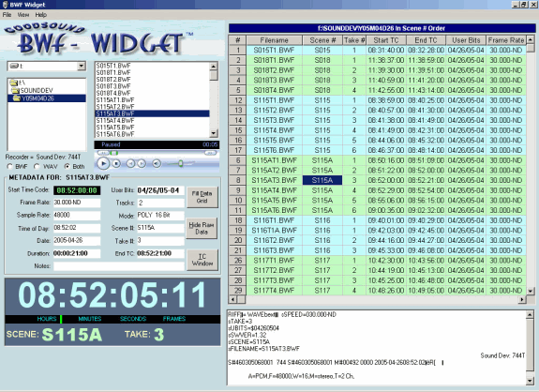Click the green seek position thumb

click(114, 153)
